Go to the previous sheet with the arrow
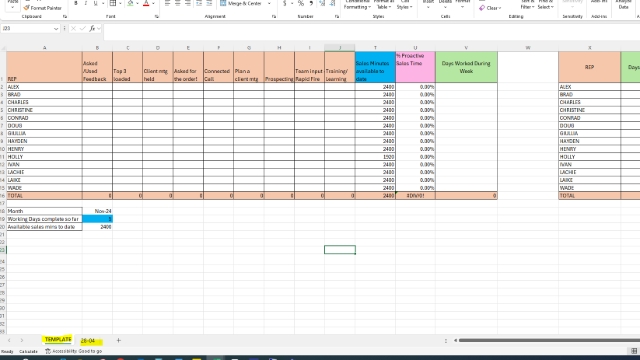This screenshot has height=360, width=640. 9,340
